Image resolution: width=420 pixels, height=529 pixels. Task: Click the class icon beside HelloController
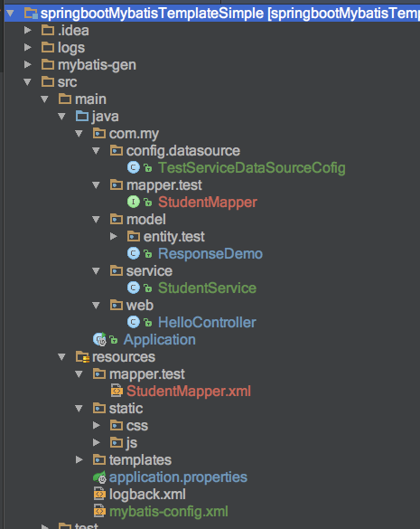(134, 322)
